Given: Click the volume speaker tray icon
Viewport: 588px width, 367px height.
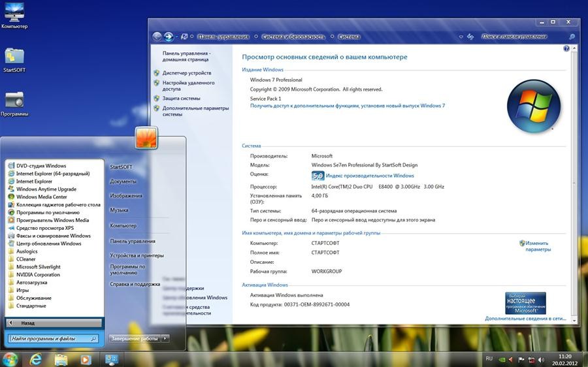Looking at the screenshot, I should tap(541, 360).
